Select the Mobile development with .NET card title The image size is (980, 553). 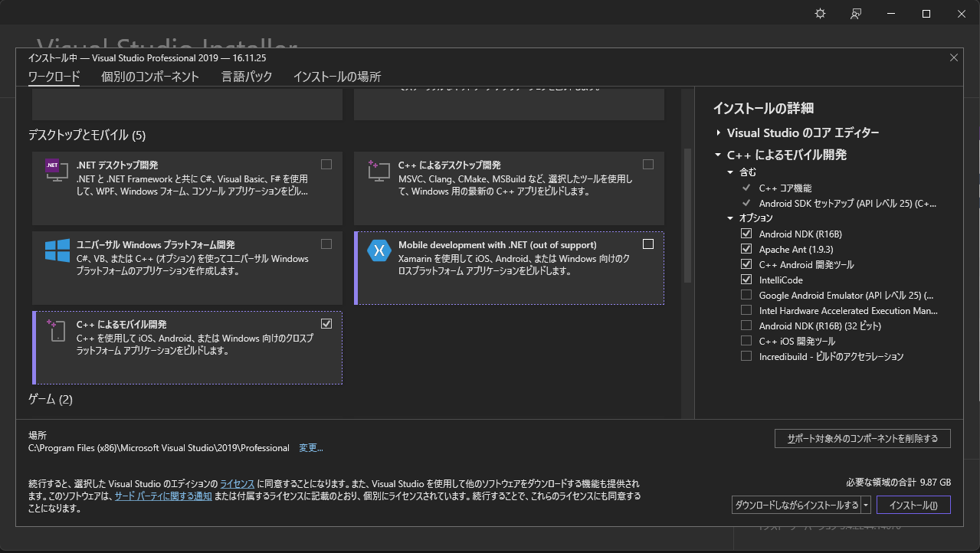[x=497, y=245]
